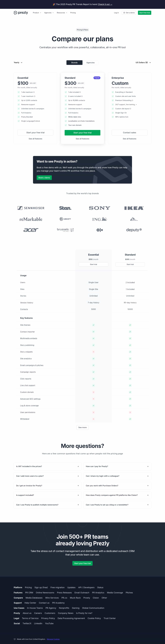Image resolution: width=165 pixels, height=644 pixels.
Task: Click "Contact sales" on the Enterprise plan
Action: coord(129,132)
